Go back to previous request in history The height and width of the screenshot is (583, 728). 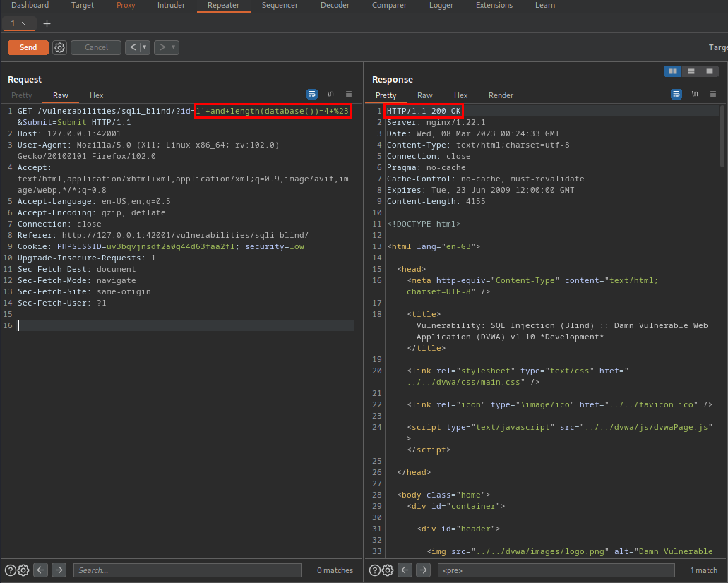coord(133,47)
